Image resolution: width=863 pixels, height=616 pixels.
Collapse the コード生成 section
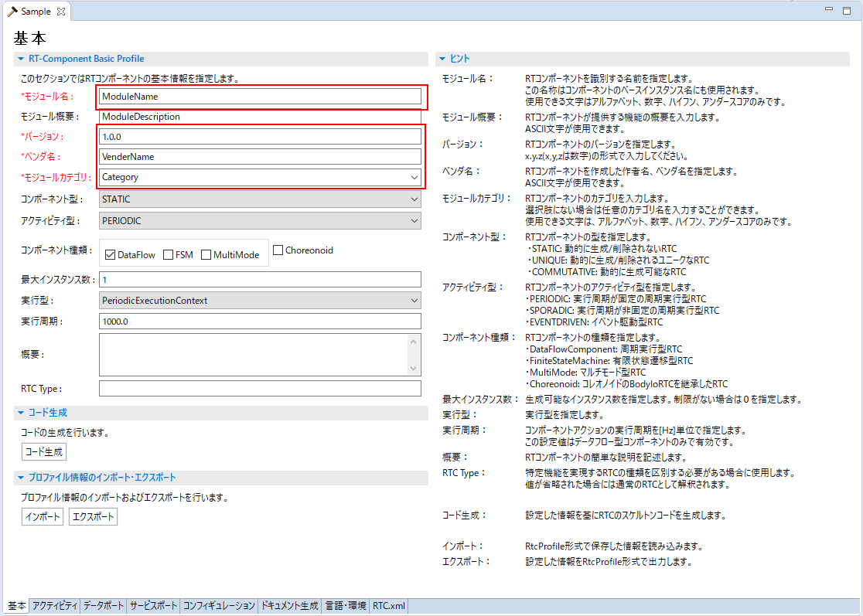point(21,413)
